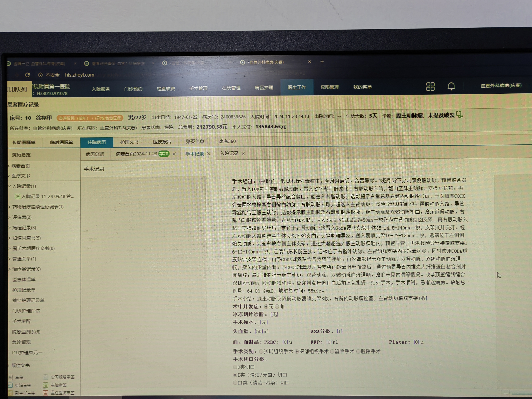This screenshot has height=399, width=532.
Task: Switch to 医技报告 tab
Action: pos(162,142)
